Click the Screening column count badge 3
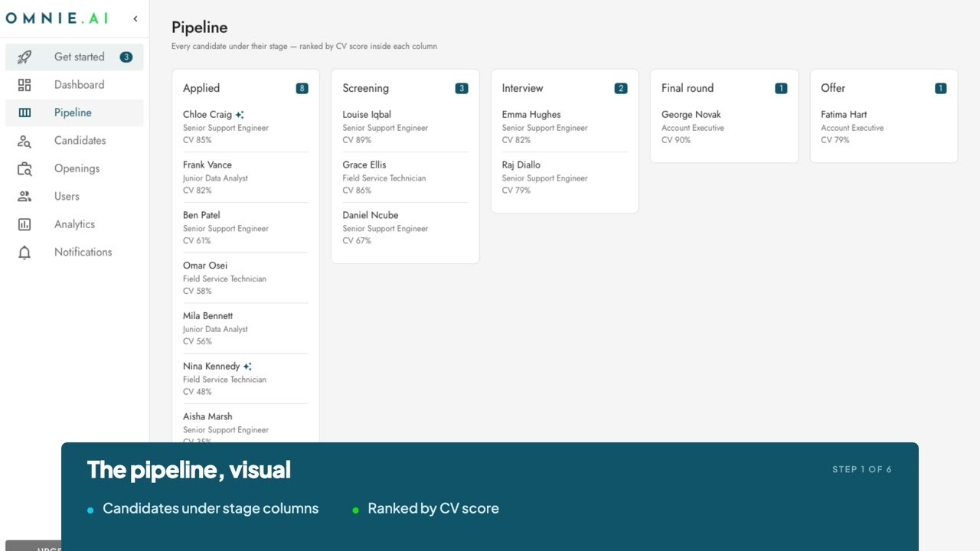The height and width of the screenshot is (551, 980). pyautogui.click(x=462, y=88)
